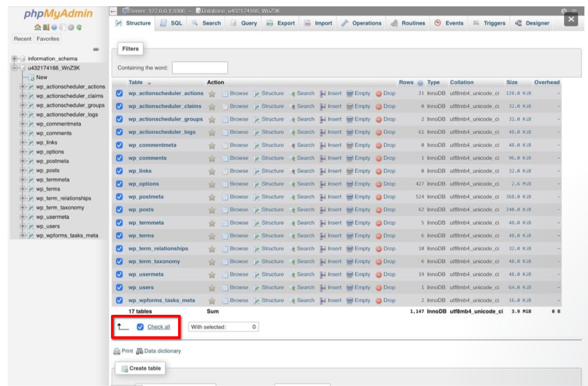Click the '17 tables' summary text

140,312
